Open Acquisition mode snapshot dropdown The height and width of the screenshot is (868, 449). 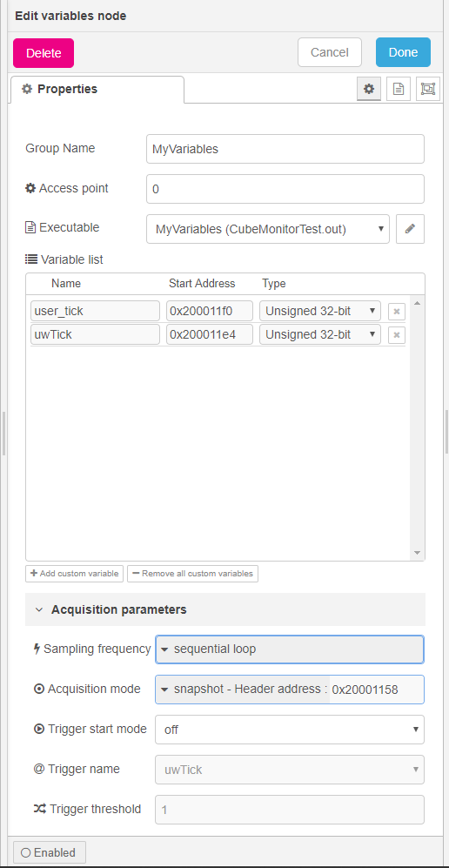pos(243,690)
